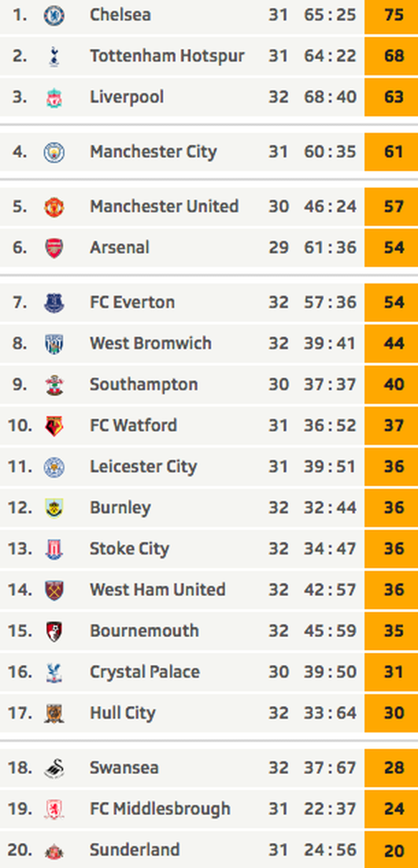Select the Arsenal cannon crest
Image resolution: width=418 pixels, height=868 pixels.
coord(54,247)
